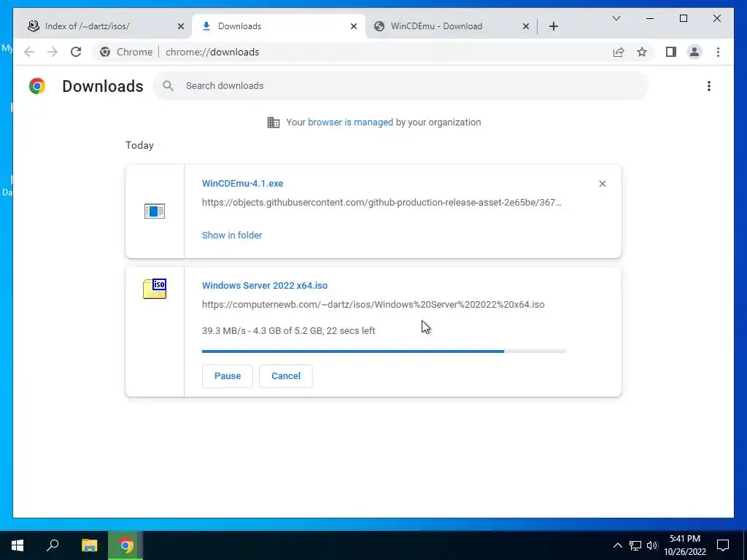Reload the downloads page

(x=76, y=52)
